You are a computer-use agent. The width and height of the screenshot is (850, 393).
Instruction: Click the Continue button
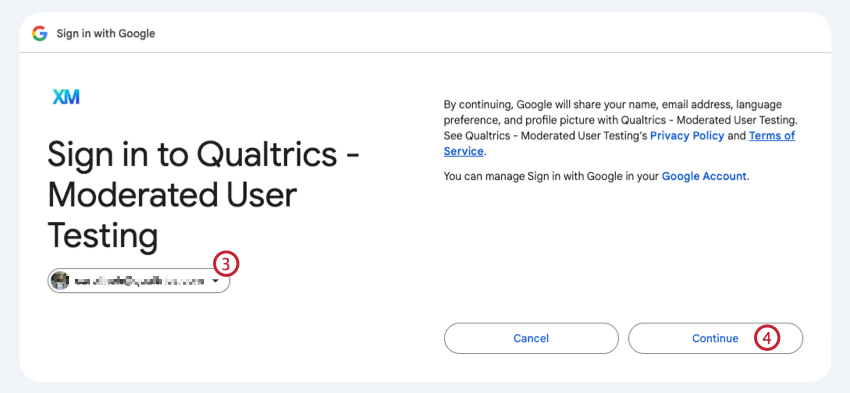tap(716, 338)
